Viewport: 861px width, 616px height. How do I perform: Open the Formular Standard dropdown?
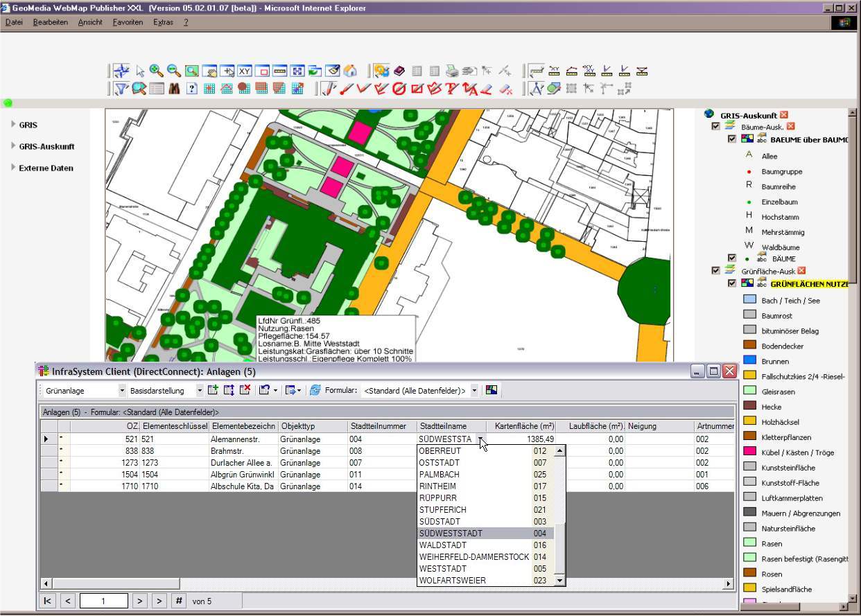475,391
